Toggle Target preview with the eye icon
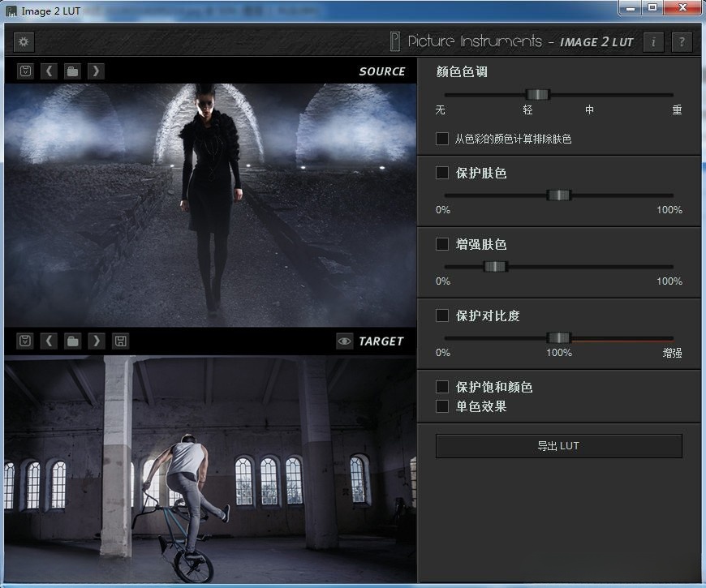Image resolution: width=706 pixels, height=588 pixels. click(x=346, y=341)
